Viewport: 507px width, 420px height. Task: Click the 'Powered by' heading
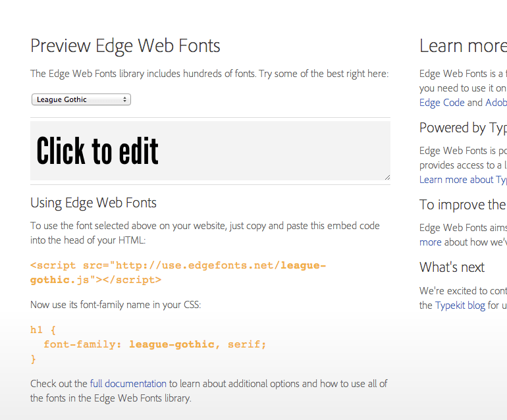click(x=462, y=128)
